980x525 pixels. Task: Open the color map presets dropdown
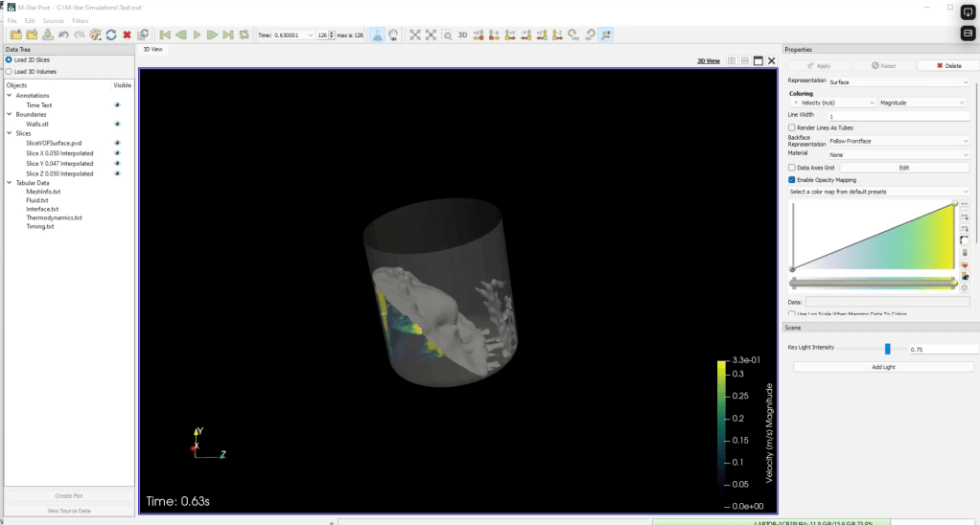coord(878,192)
